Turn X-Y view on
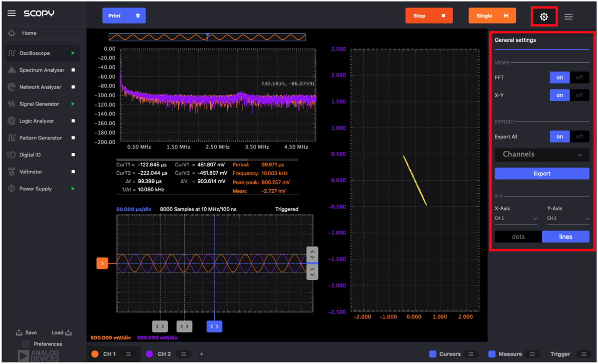 tap(560, 95)
